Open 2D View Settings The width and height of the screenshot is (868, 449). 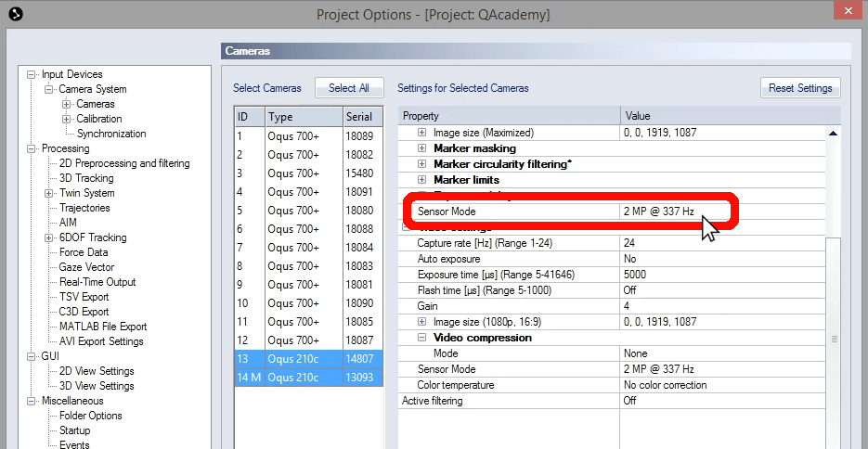tap(97, 371)
